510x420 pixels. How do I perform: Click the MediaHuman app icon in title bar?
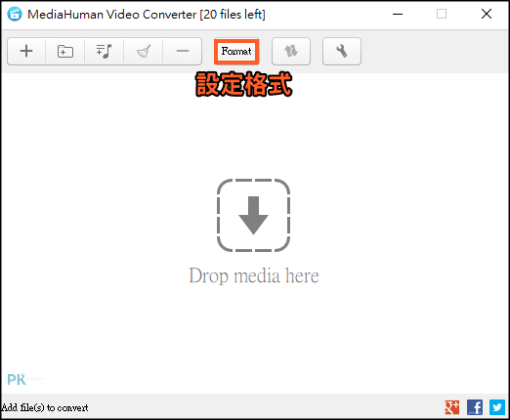(x=15, y=14)
